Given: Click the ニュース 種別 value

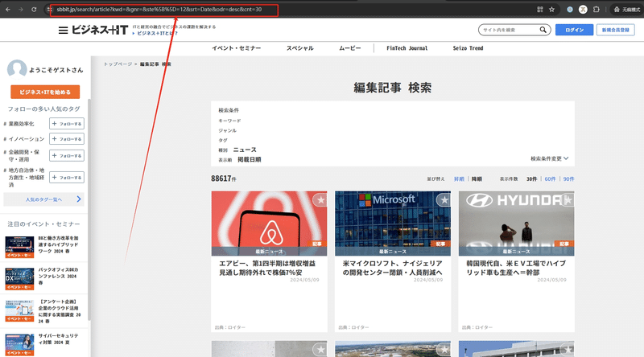Looking at the screenshot, I should click(245, 150).
